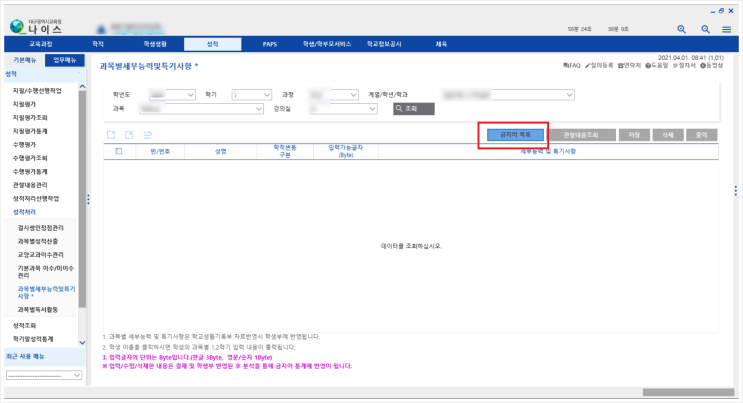Image resolution: width=743 pixels, height=403 pixels.
Task: Switch to the 성적 top menu tab
Action: click(x=212, y=44)
